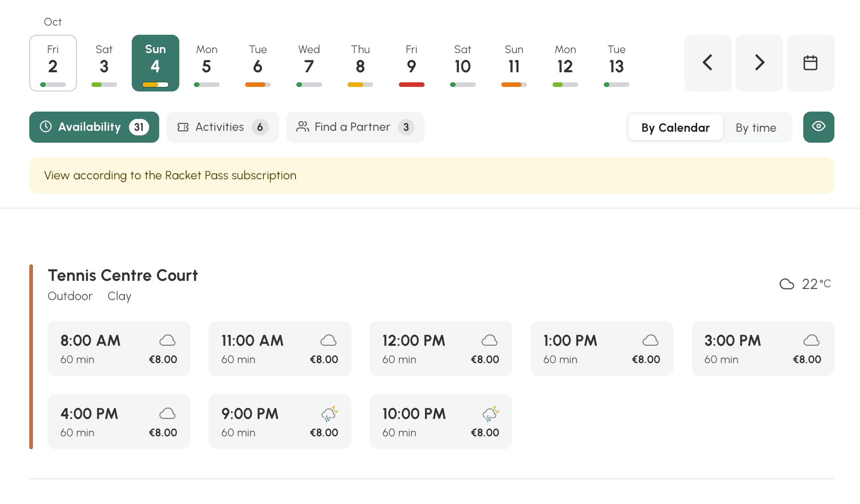Book the 8:00 AM slot

click(x=119, y=349)
